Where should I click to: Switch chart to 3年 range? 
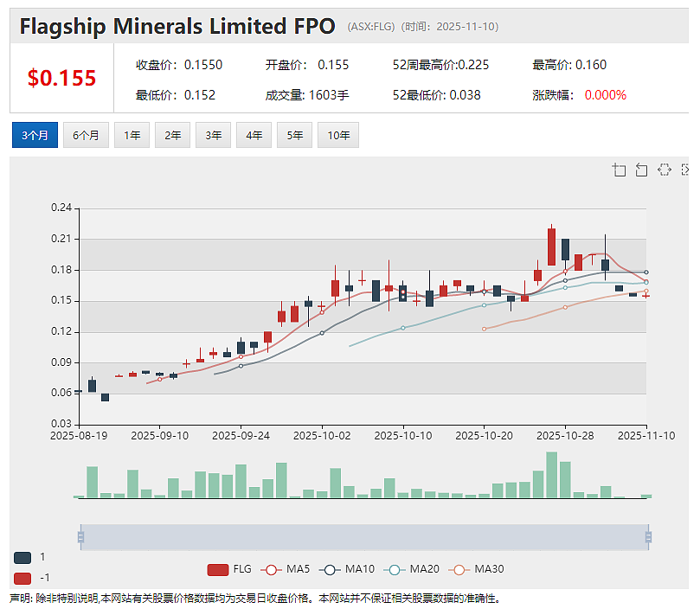[213, 135]
